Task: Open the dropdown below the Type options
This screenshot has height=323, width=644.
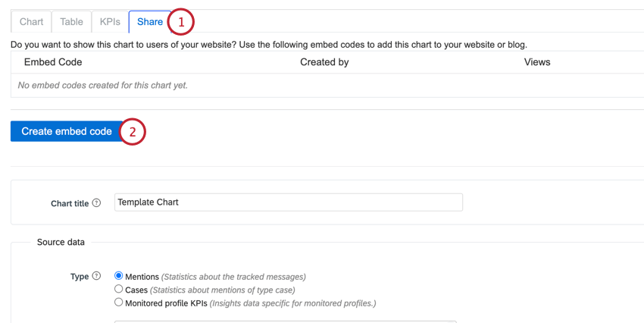Action: pos(286,321)
